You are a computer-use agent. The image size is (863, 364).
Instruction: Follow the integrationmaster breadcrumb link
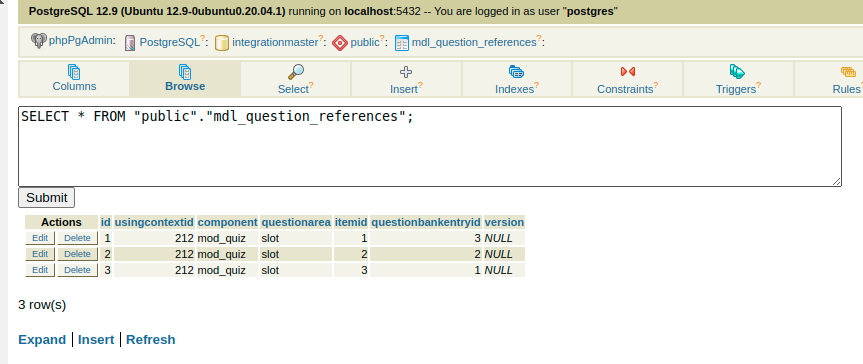pos(275,42)
